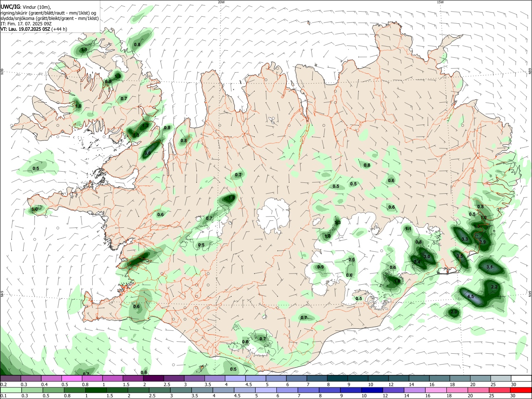
Task: Pick the darkest green swatch labeled 1 in bottom row
Action: 96,390
